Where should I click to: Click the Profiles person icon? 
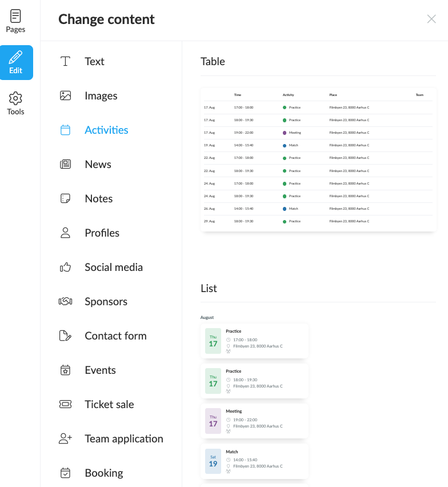coord(65,233)
